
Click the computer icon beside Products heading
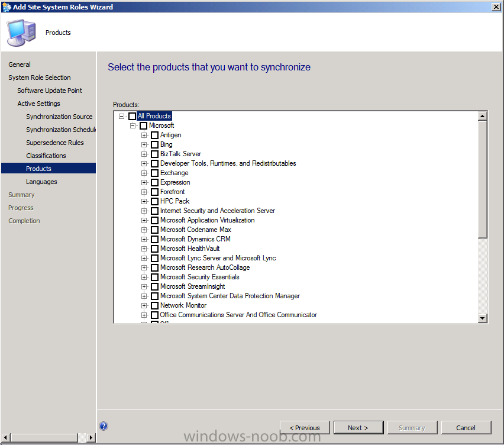21,33
